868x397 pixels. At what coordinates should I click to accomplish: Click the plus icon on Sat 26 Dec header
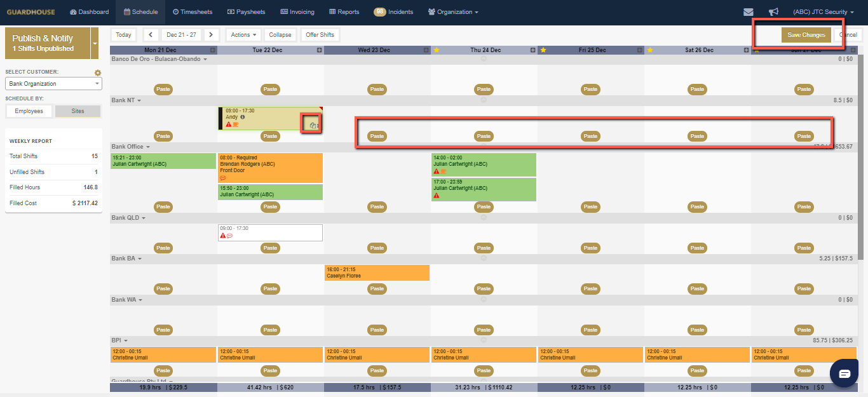point(747,50)
